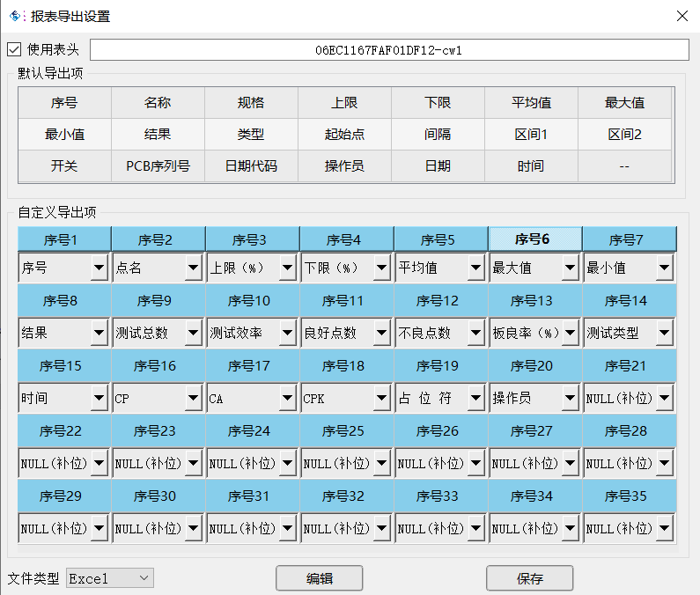The height and width of the screenshot is (595, 700).
Task: Click the 序号15 column header
Action: pyautogui.click(x=64, y=366)
